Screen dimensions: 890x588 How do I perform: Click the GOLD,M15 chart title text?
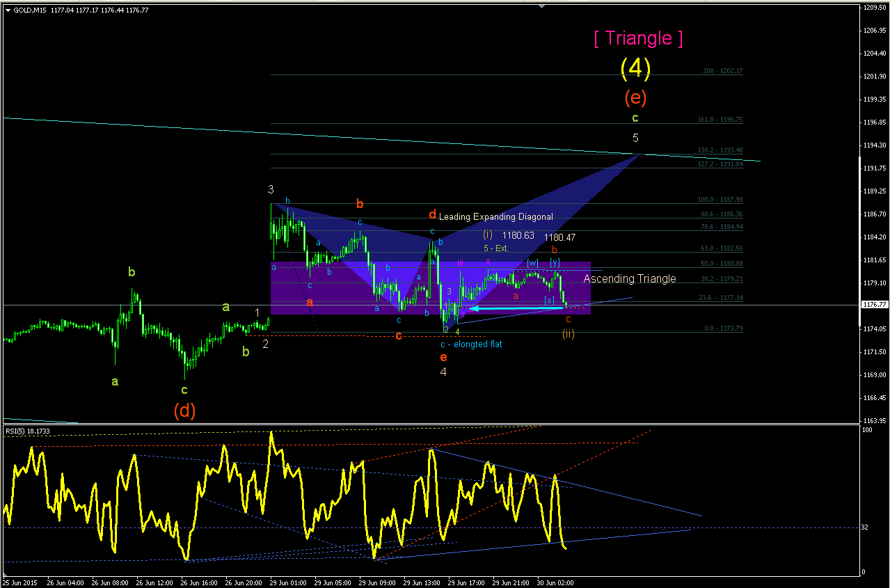tap(29, 10)
